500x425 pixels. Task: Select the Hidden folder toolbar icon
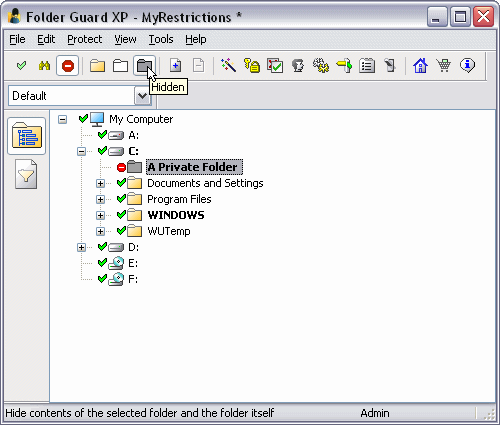tap(144, 66)
